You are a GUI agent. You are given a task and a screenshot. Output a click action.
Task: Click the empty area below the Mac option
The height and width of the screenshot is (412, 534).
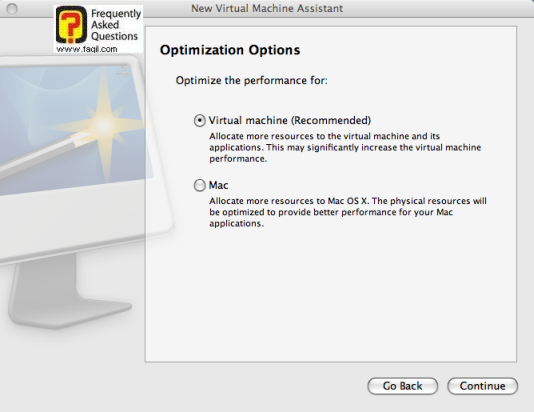tap(330, 296)
